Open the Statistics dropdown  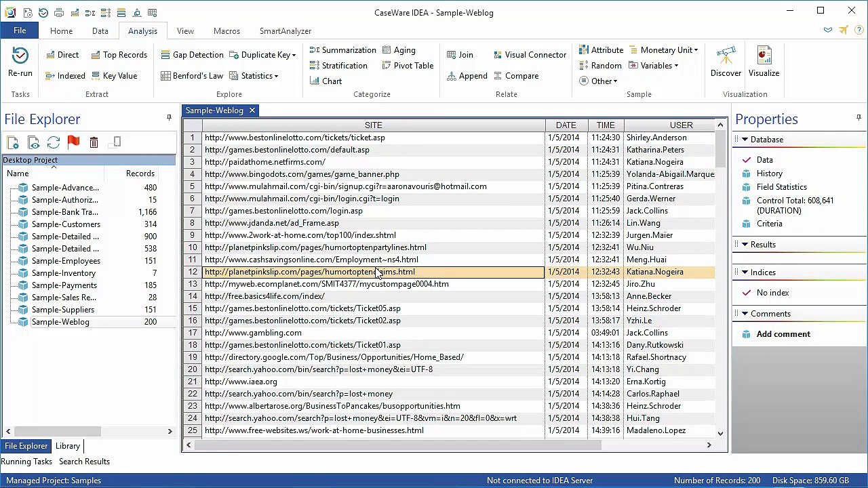(254, 76)
